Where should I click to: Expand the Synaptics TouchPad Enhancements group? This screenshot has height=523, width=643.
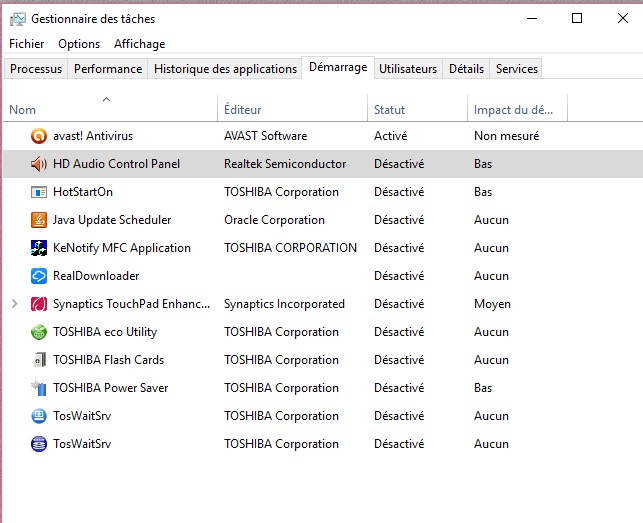point(15,304)
